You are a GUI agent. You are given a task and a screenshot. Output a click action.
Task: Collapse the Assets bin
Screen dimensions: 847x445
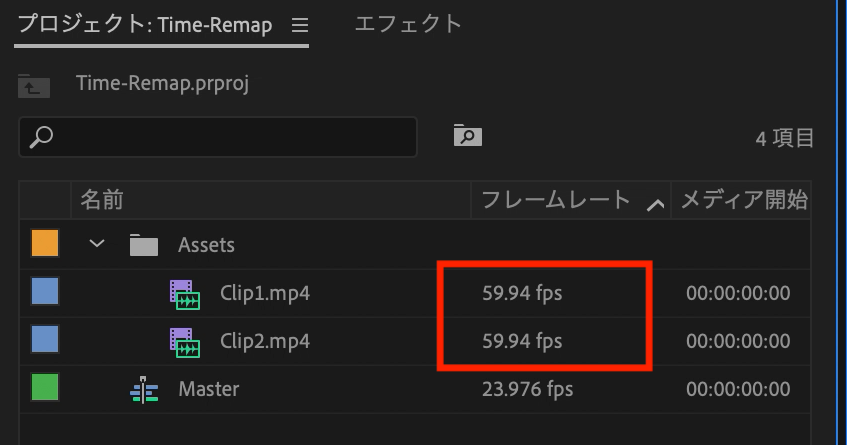[x=97, y=244]
